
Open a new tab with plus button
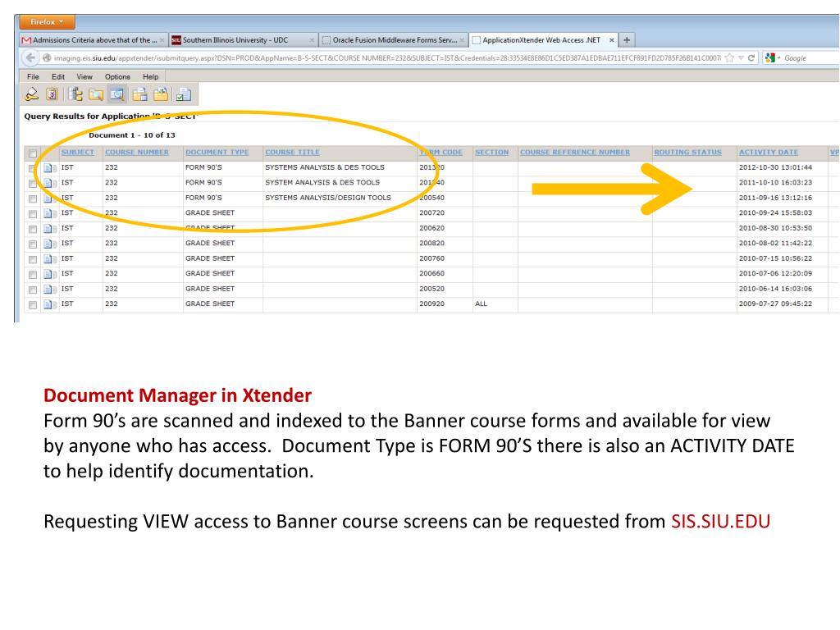(x=627, y=40)
